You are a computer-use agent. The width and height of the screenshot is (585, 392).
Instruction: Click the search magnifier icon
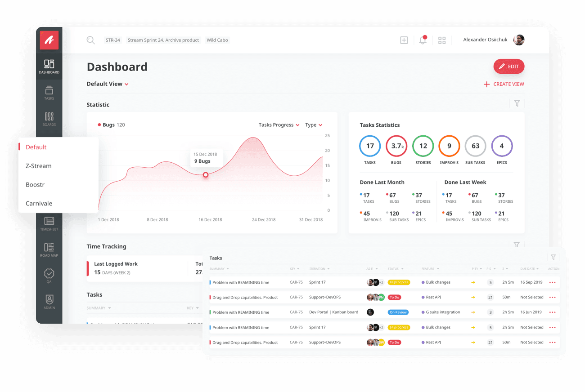90,40
